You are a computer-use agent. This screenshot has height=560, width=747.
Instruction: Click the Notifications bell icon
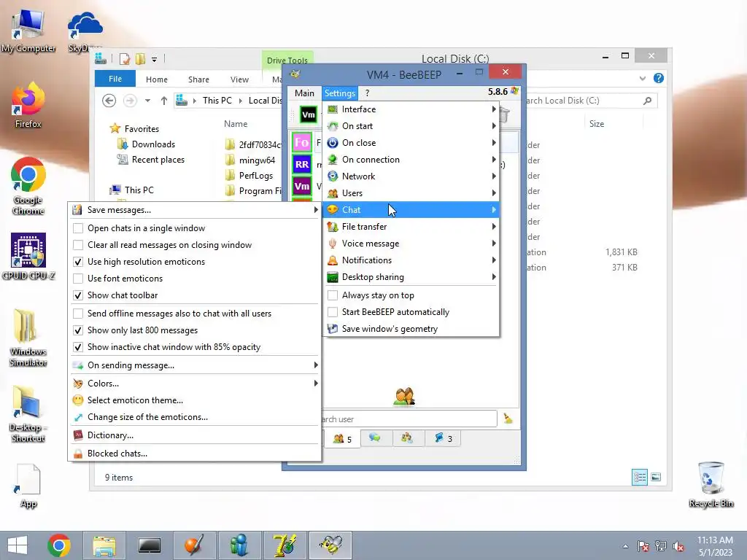coord(333,260)
